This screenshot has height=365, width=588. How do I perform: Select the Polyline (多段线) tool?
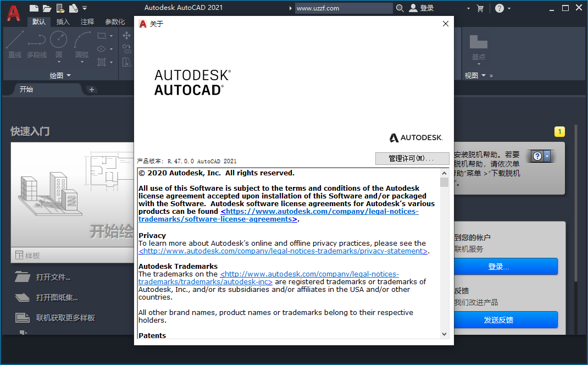[x=36, y=44]
